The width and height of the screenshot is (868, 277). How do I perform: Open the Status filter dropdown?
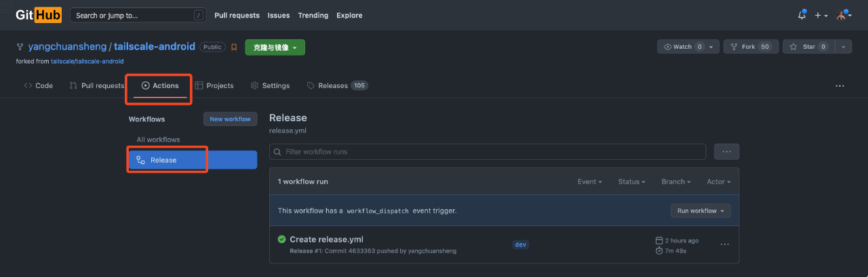point(631,182)
